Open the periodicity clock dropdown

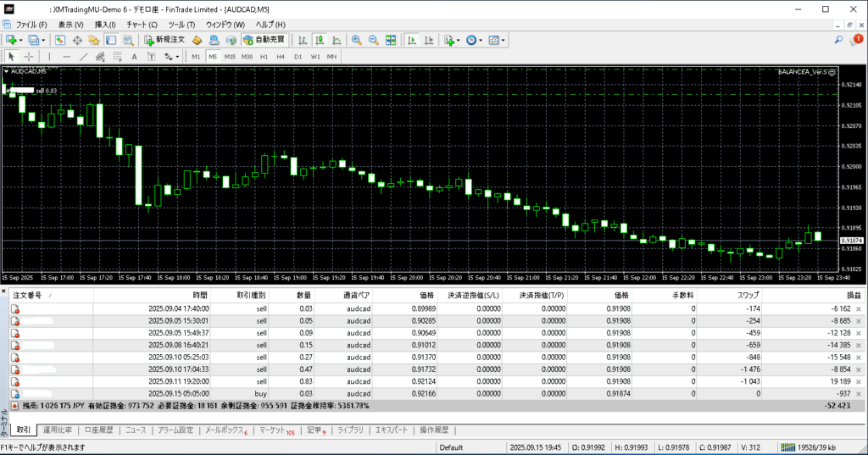[481, 40]
